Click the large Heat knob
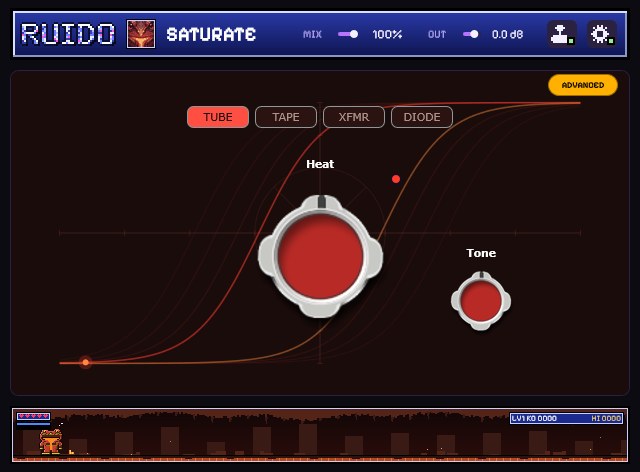 pos(320,256)
